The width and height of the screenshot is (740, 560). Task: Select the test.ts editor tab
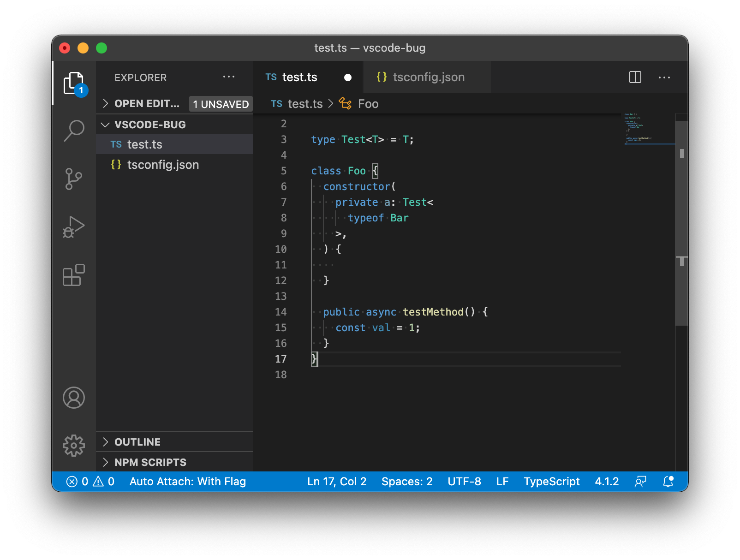[x=308, y=77]
